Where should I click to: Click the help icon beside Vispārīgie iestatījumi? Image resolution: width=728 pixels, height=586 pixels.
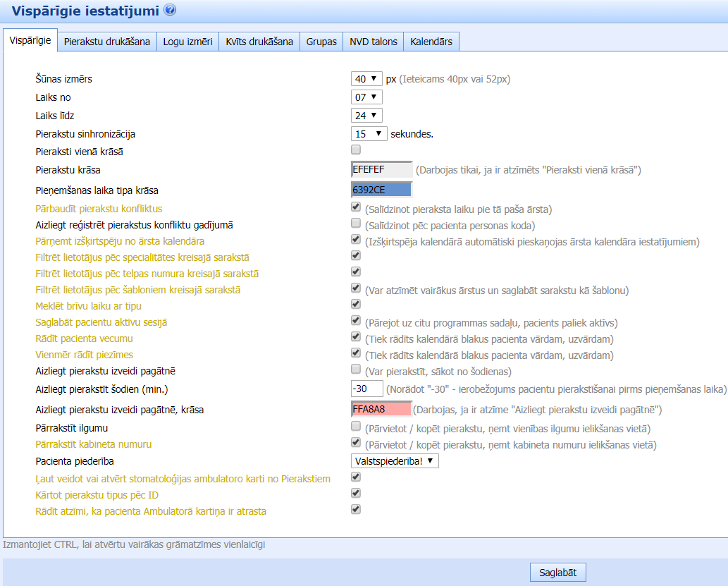coord(170,10)
